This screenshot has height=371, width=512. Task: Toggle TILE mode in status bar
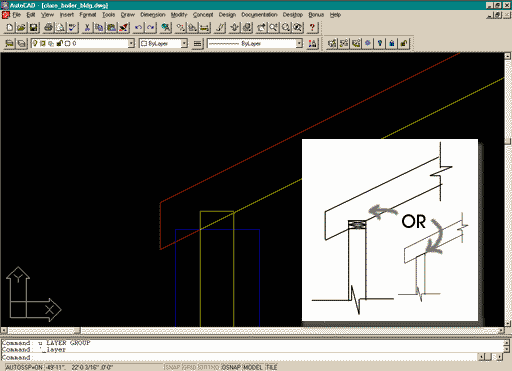pos(271,367)
